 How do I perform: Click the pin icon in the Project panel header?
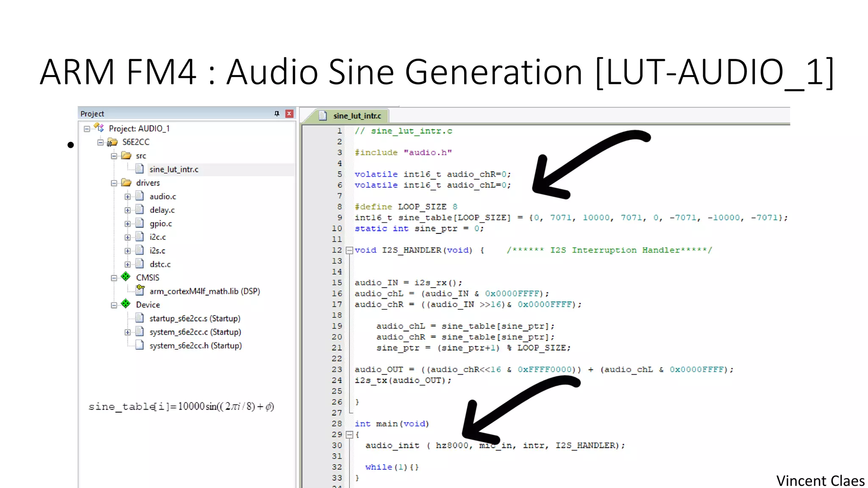(277, 114)
